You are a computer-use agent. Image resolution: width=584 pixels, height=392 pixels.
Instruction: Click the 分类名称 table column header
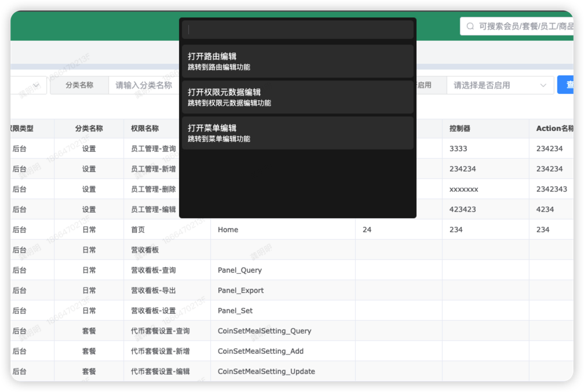coord(89,129)
